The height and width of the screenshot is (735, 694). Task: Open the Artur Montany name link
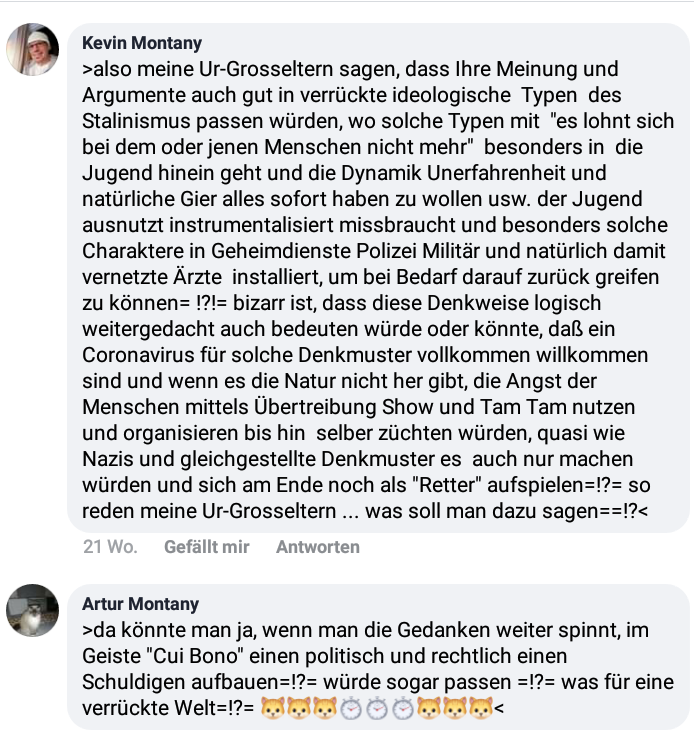pyautogui.click(x=141, y=604)
